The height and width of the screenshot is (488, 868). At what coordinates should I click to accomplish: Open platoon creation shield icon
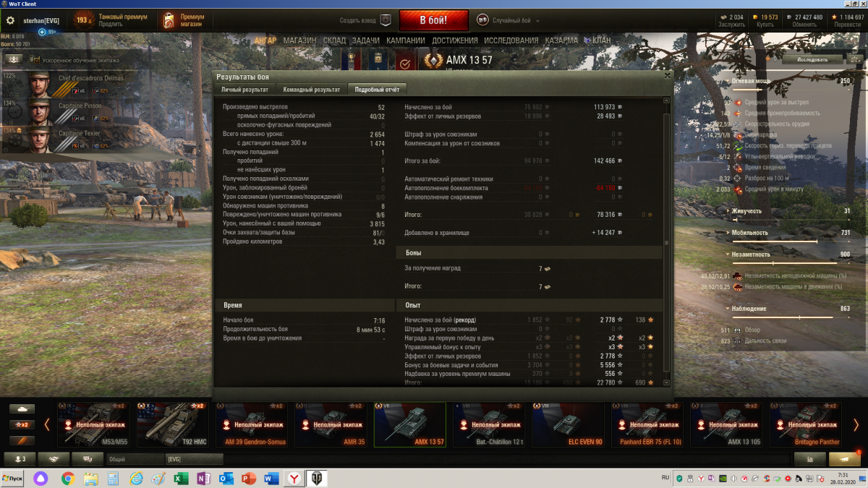(386, 20)
